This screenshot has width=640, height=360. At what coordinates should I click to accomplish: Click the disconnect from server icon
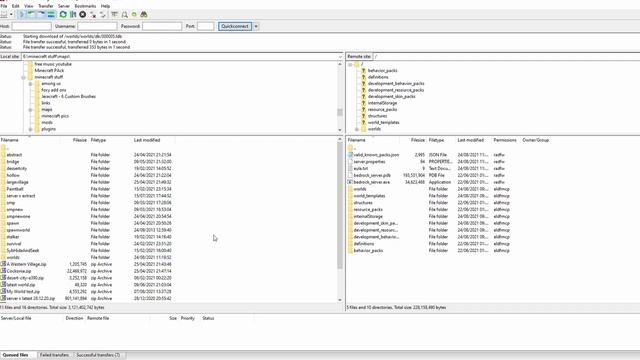tap(93, 15)
